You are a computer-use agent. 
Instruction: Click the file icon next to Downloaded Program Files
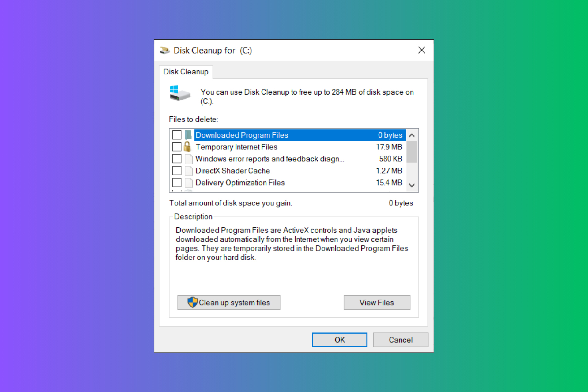[187, 135]
